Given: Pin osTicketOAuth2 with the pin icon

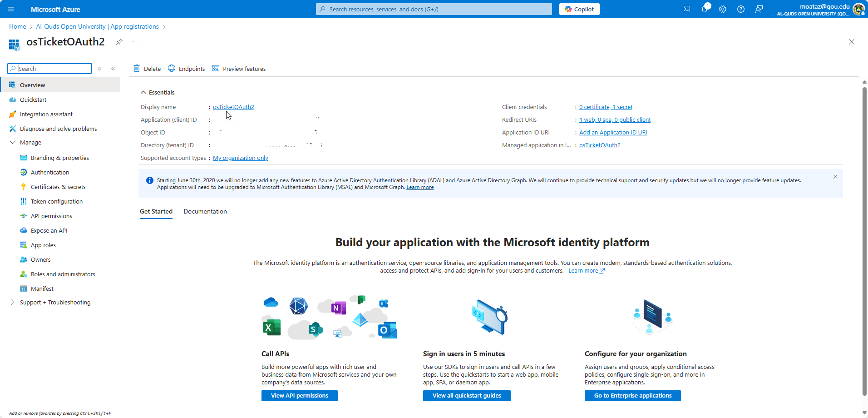Looking at the screenshot, I should click(119, 42).
